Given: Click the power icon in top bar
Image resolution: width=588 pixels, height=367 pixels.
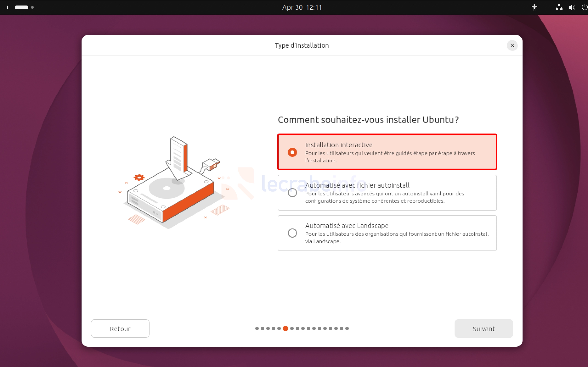Looking at the screenshot, I should pos(585,7).
